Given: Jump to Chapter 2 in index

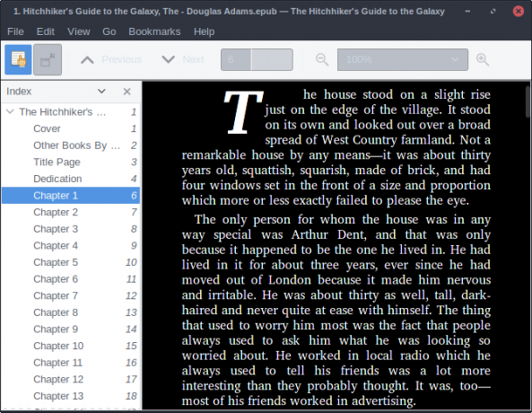Looking at the screenshot, I should pos(71,212).
